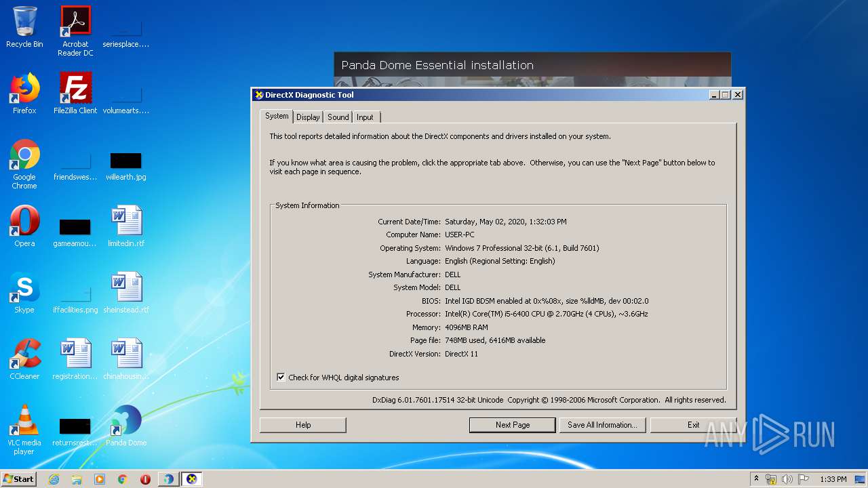868x488 pixels.
Task: Select the gameamou desktop file
Action: click(x=75, y=232)
